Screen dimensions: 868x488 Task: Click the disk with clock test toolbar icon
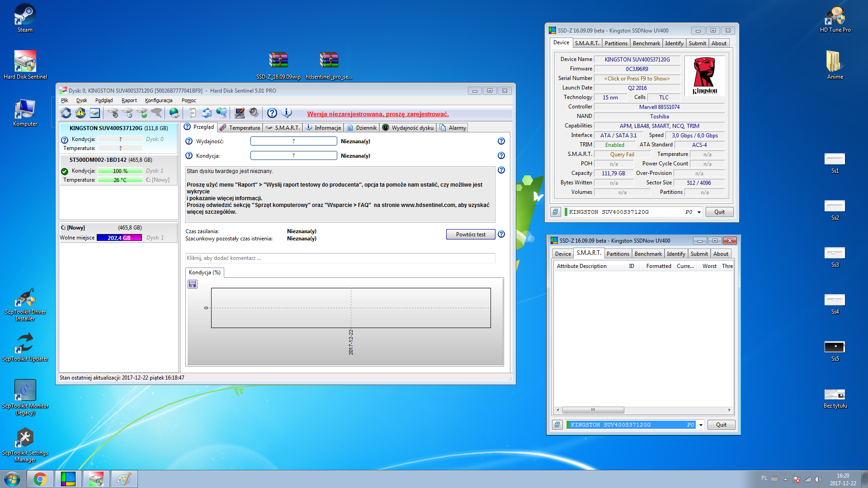(x=127, y=113)
